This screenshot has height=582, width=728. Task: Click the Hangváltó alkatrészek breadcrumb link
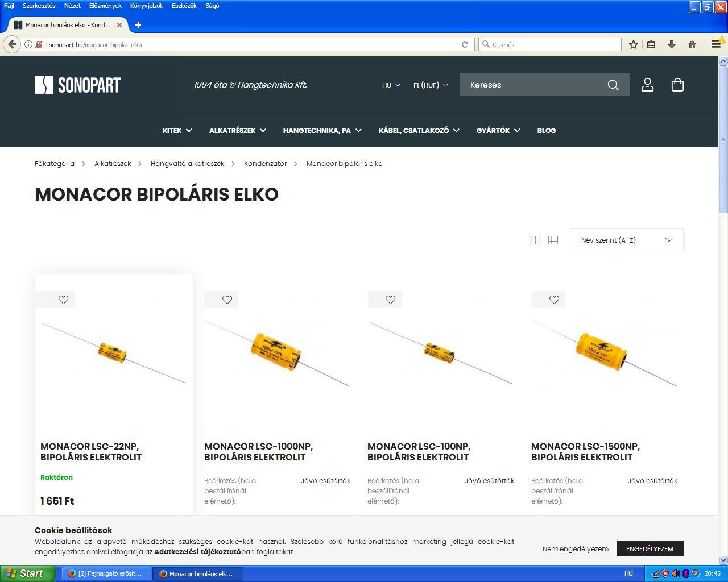pyautogui.click(x=187, y=164)
